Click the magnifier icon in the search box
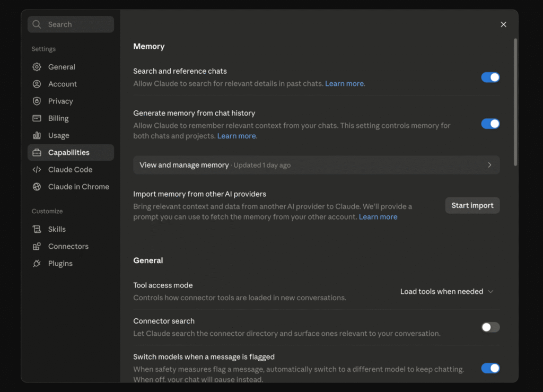This screenshot has width=543, height=392. 37,24
